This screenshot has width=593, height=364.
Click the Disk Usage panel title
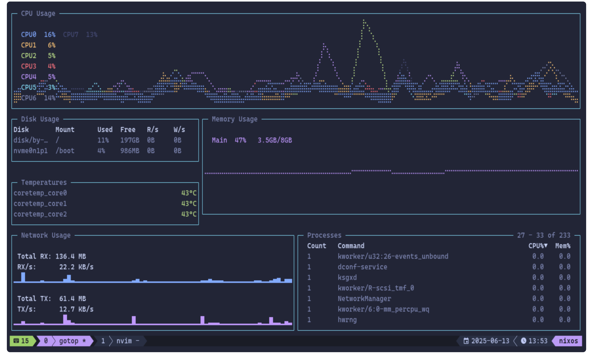pos(40,119)
